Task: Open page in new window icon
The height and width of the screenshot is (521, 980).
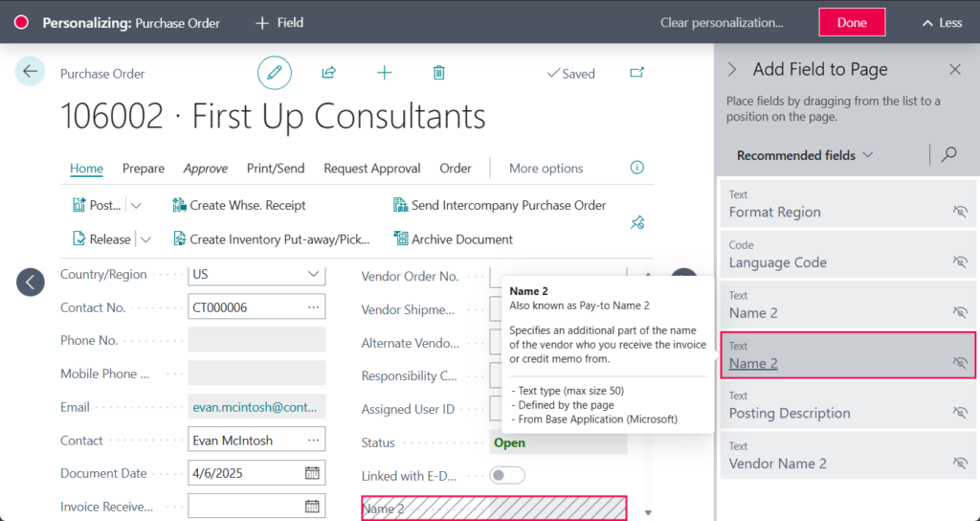Action: 636,73
